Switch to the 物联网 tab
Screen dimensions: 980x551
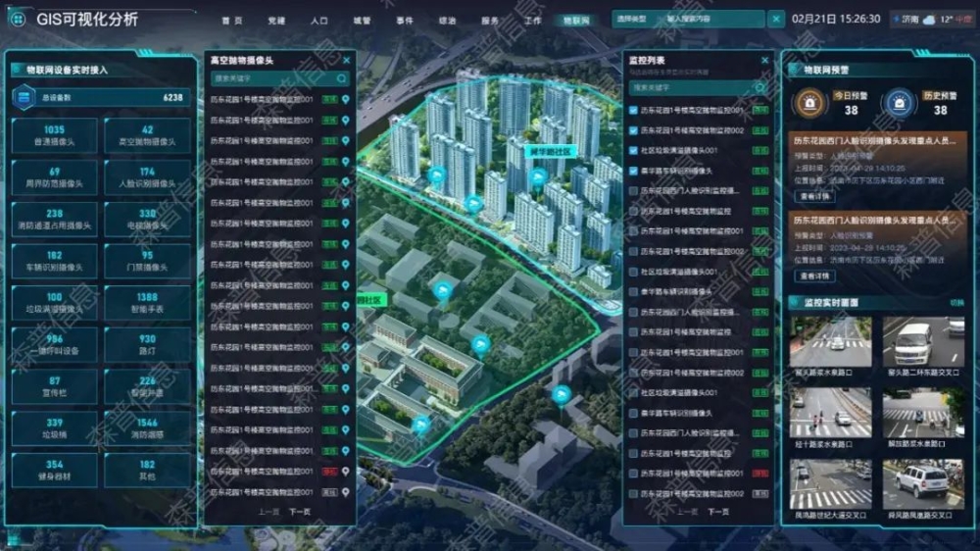[x=576, y=20]
